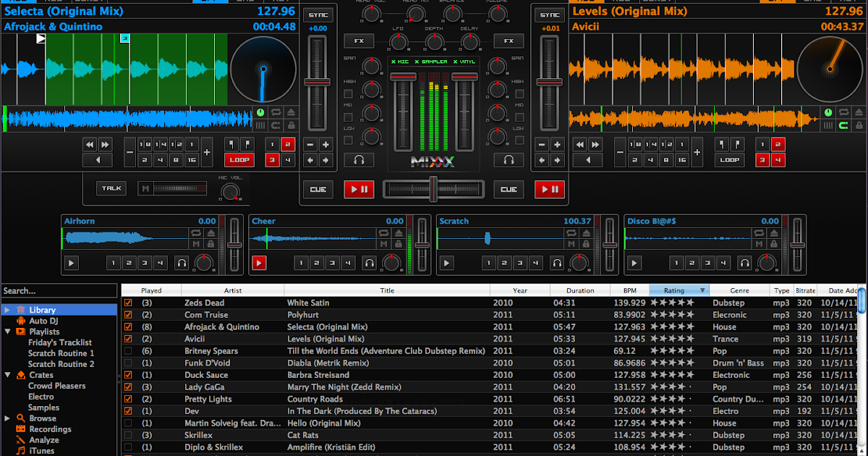This screenshot has height=456, width=868.
Task: Click the Airhorn sampler volume fader
Action: pos(234,245)
